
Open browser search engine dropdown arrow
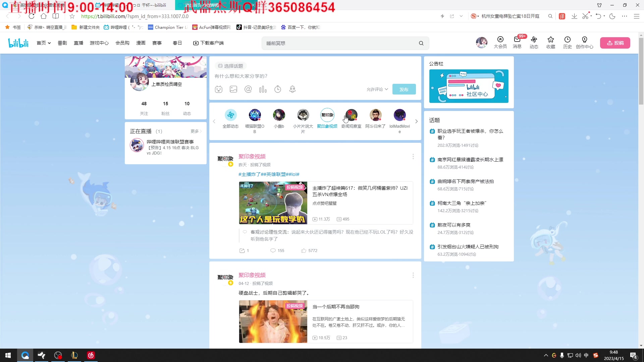tap(478, 16)
